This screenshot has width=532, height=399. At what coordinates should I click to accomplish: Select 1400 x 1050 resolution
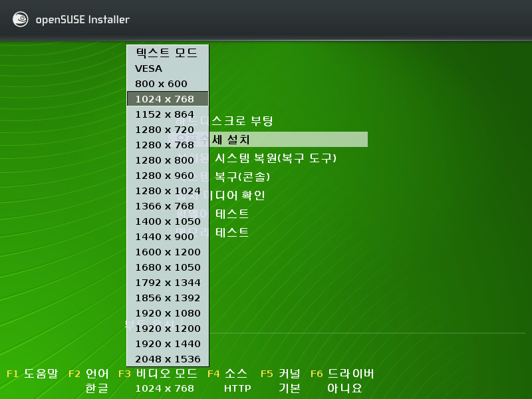(x=168, y=221)
